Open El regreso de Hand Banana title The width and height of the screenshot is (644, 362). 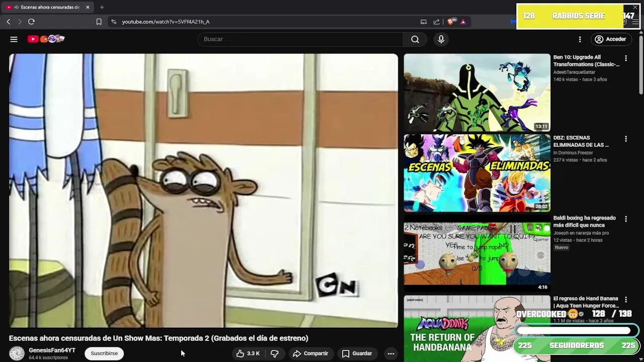(586, 302)
